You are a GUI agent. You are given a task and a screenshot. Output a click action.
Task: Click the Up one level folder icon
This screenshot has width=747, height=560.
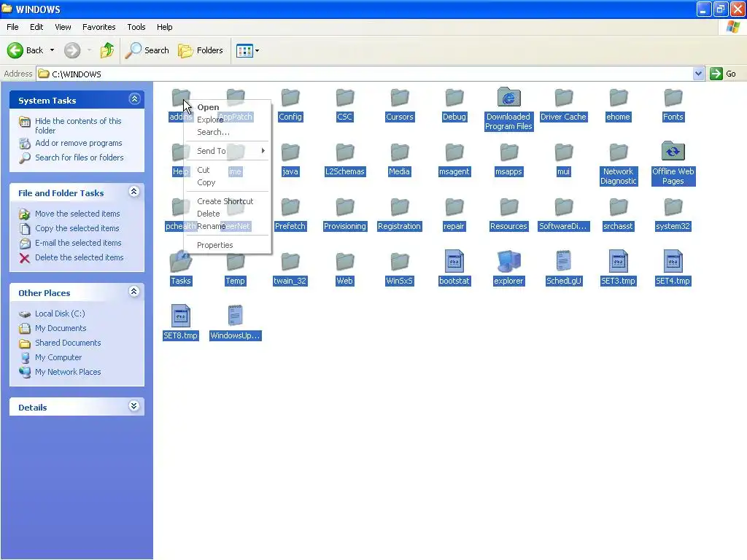click(x=107, y=50)
